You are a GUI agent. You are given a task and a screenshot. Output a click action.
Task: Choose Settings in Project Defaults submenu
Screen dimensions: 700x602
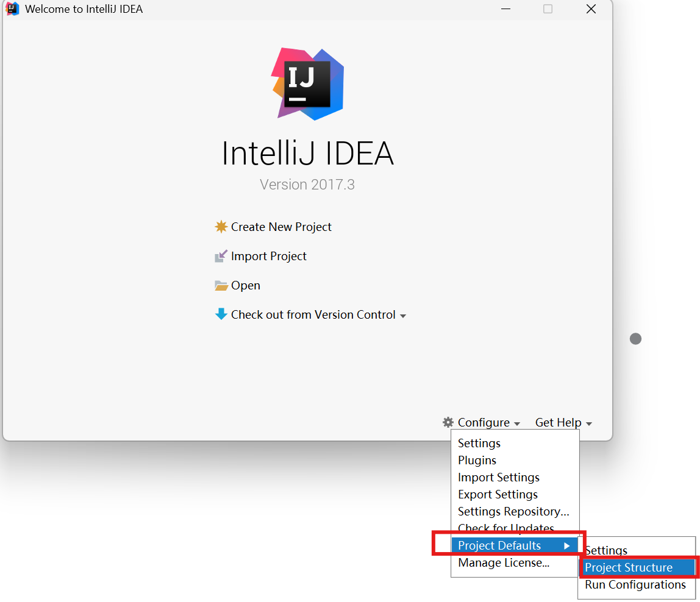click(637, 550)
